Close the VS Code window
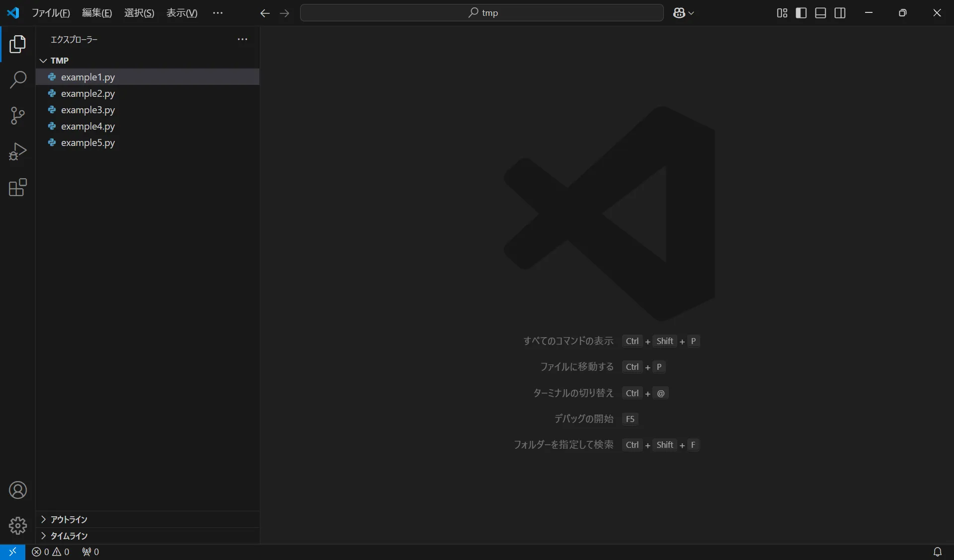This screenshot has height=560, width=954. point(937,13)
